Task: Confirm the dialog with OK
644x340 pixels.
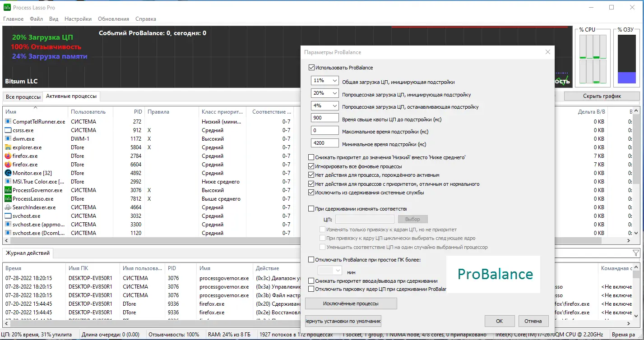Action: pyautogui.click(x=499, y=321)
